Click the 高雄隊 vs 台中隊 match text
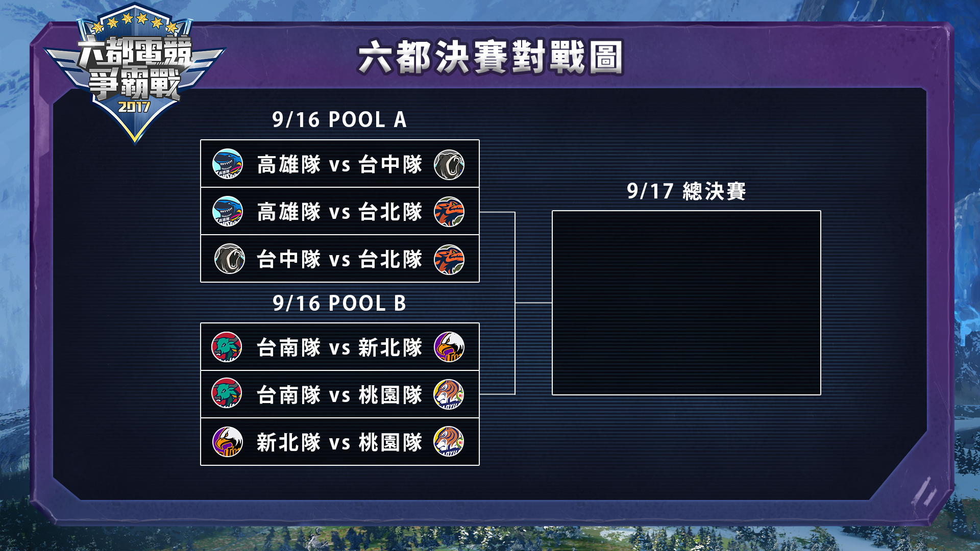 pyautogui.click(x=339, y=164)
